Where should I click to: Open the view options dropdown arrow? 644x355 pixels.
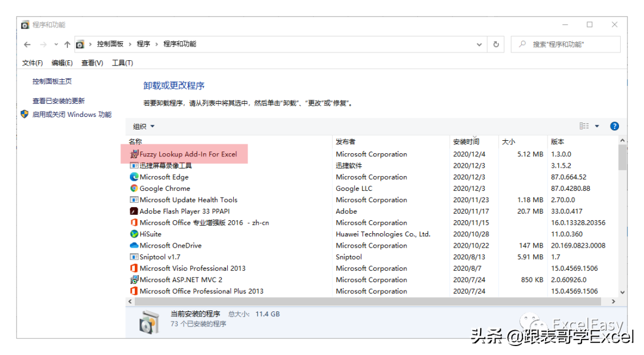[597, 126]
